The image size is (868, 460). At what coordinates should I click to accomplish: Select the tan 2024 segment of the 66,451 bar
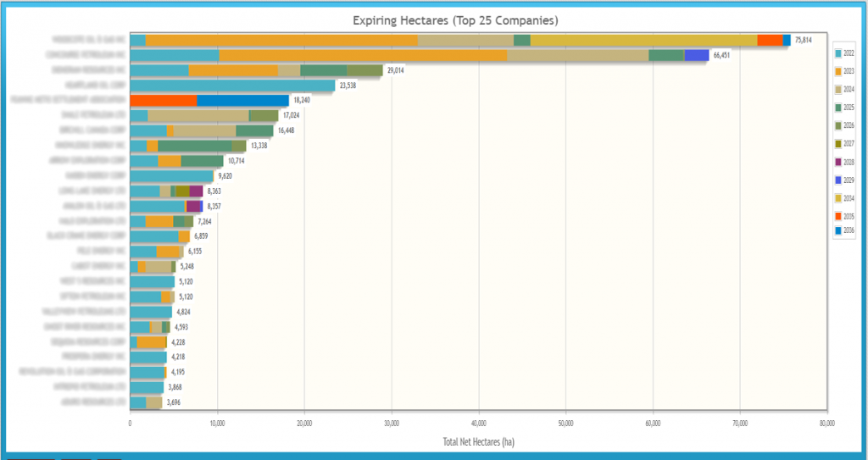pos(578,55)
